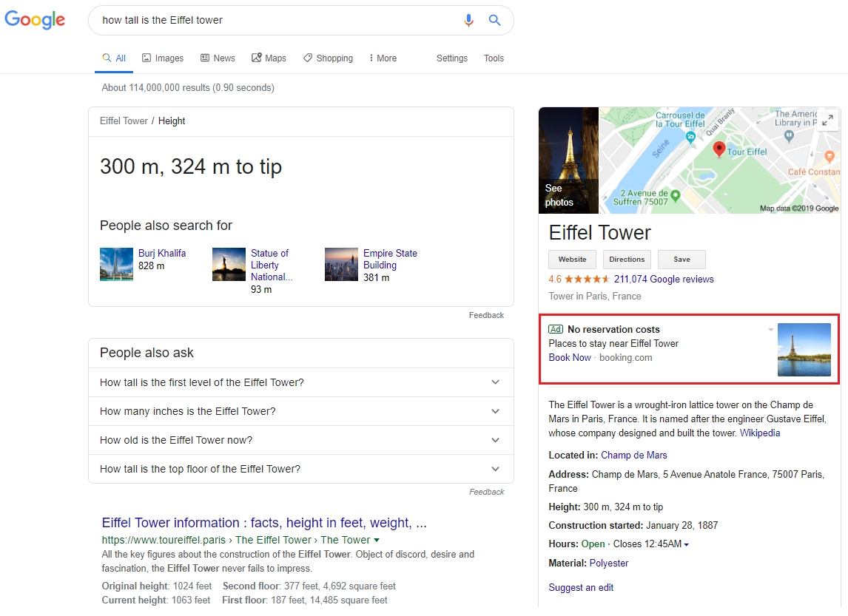Expand 'How tall is the first level' question

pos(300,382)
